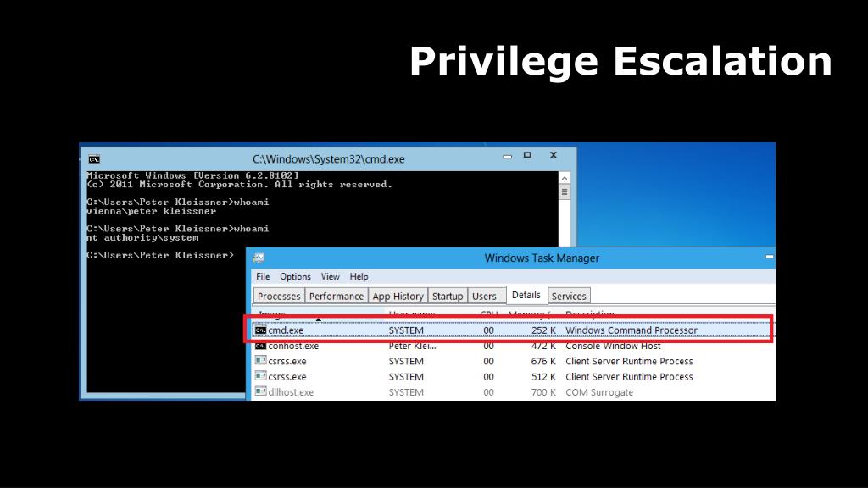868x488 pixels.
Task: Select the cmd.exe process name
Action: click(x=286, y=330)
